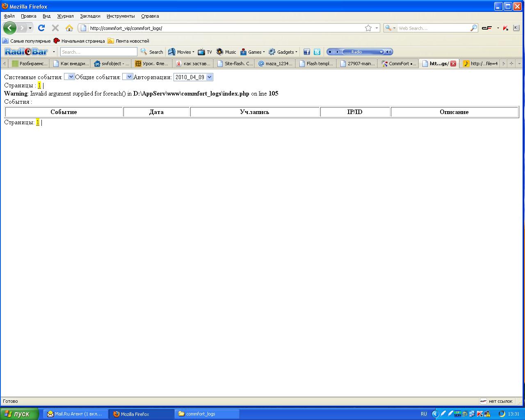This screenshot has width=525, height=420.
Task: Click page 1 link above the warning
Action: pos(39,85)
